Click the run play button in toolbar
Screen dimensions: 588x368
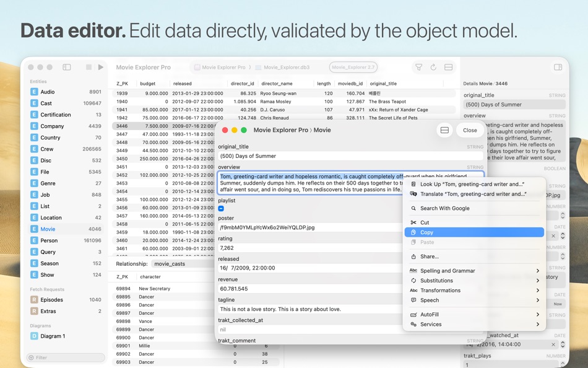100,67
